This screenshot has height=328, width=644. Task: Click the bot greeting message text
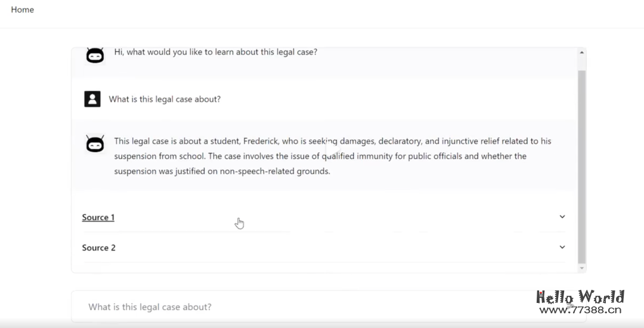point(215,52)
